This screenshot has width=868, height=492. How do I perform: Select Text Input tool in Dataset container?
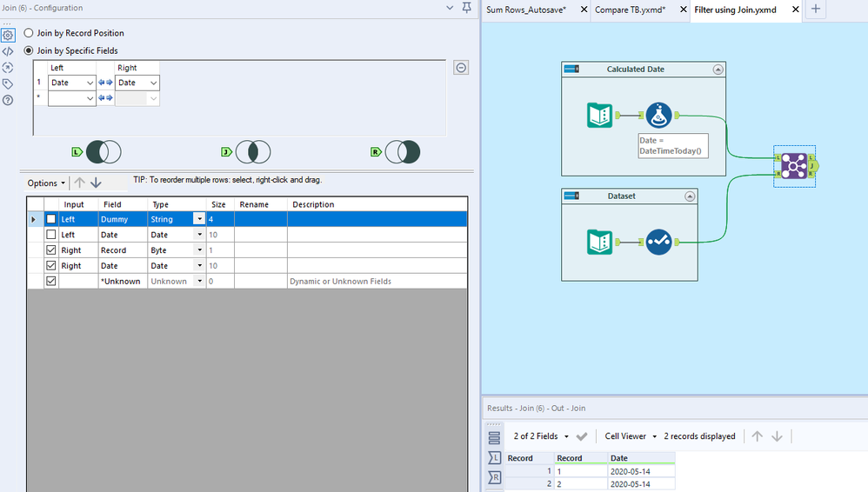[599, 242]
